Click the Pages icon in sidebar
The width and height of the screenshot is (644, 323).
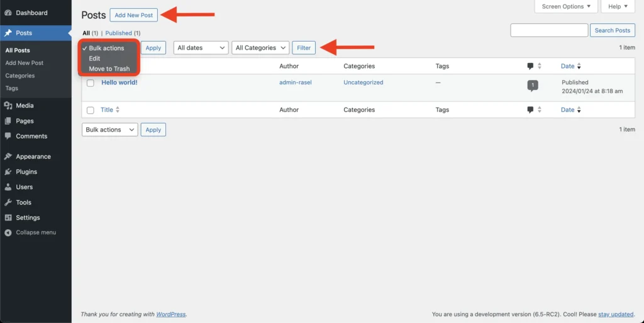pos(8,121)
